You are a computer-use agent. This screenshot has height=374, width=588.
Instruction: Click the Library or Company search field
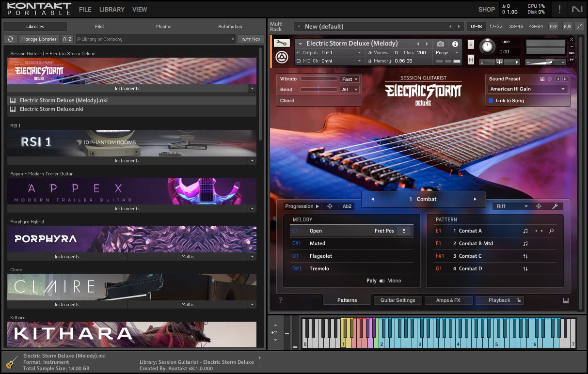click(155, 39)
